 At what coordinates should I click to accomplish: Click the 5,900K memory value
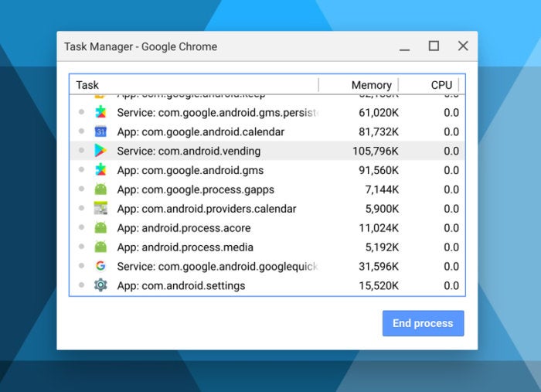[x=382, y=209]
